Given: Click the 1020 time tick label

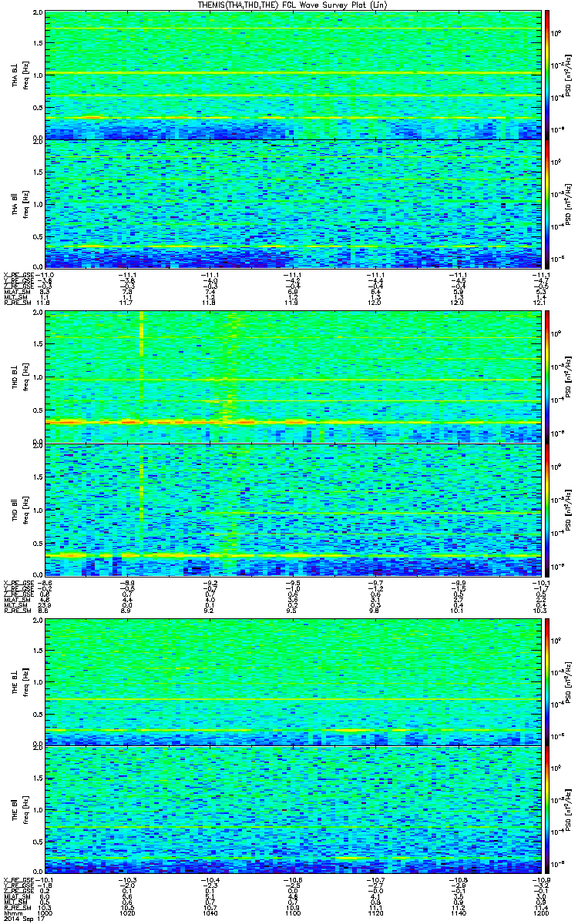Looking at the screenshot, I should (128, 913).
